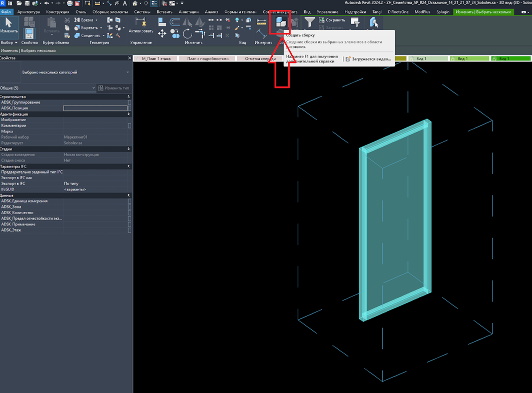Click the Создать сборку icon

pyautogui.click(x=281, y=22)
